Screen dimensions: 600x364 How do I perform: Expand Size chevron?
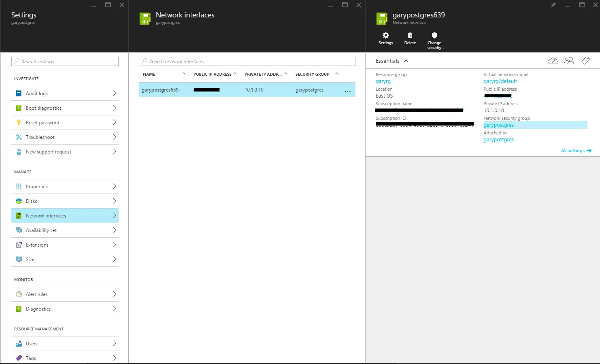pos(114,260)
